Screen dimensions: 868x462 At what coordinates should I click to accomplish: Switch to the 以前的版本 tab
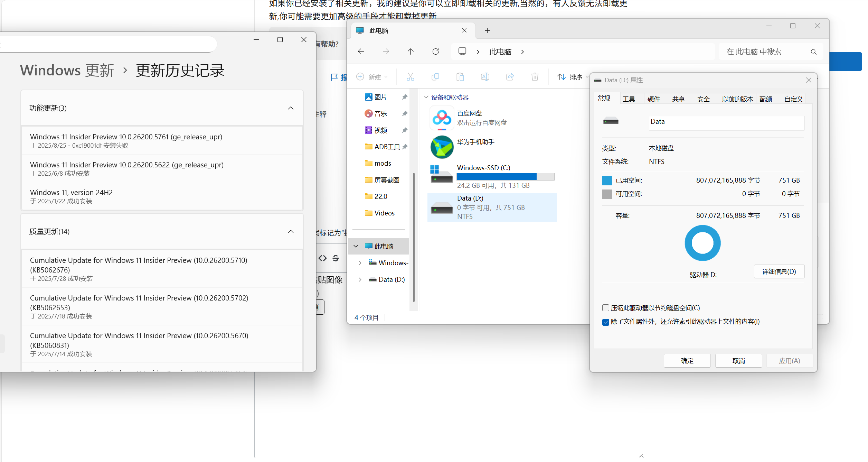(x=737, y=99)
